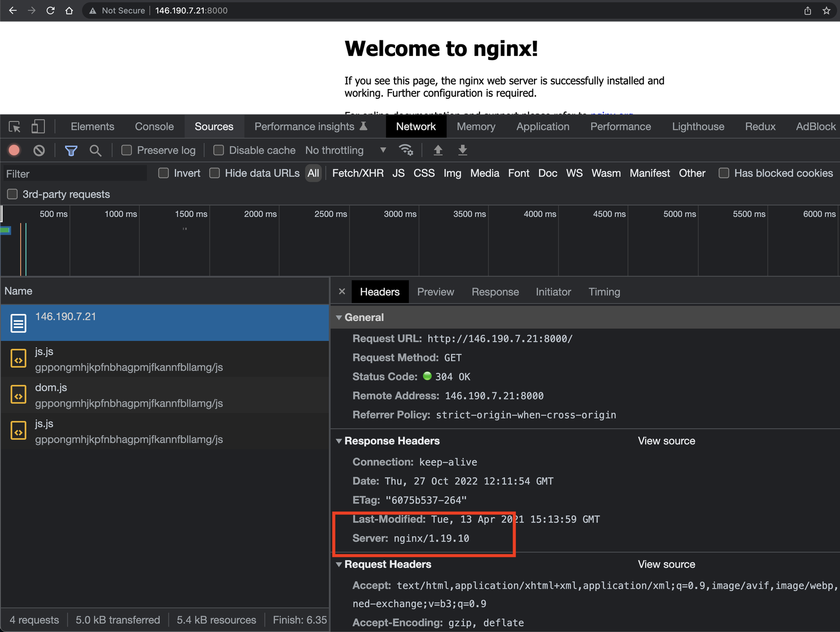The width and height of the screenshot is (840, 632).
Task: Filter requests by Img type
Action: tap(452, 173)
